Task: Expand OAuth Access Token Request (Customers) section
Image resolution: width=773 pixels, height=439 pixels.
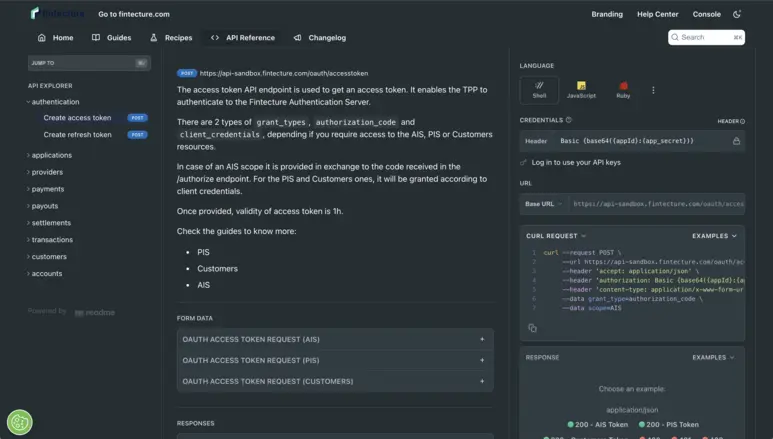Action: [x=334, y=381]
